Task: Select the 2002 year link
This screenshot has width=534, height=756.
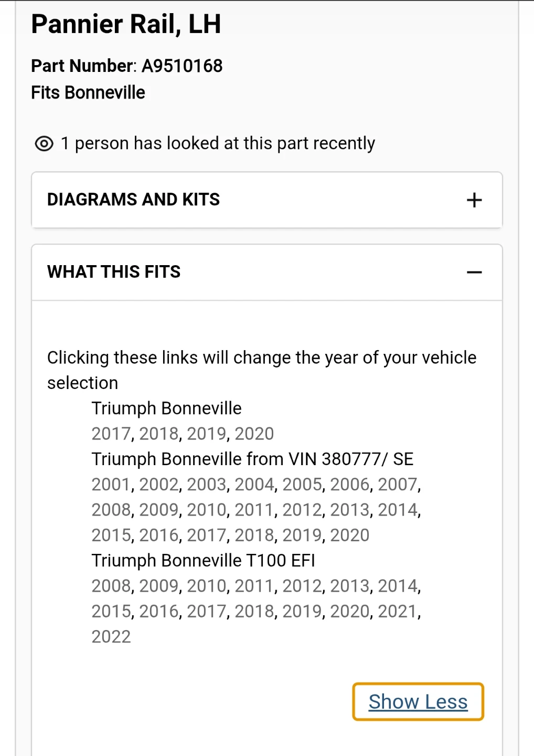Action: point(158,484)
